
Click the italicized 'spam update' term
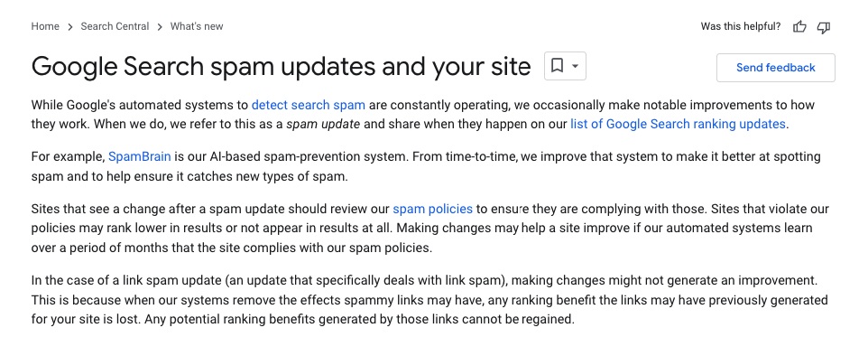pos(323,124)
